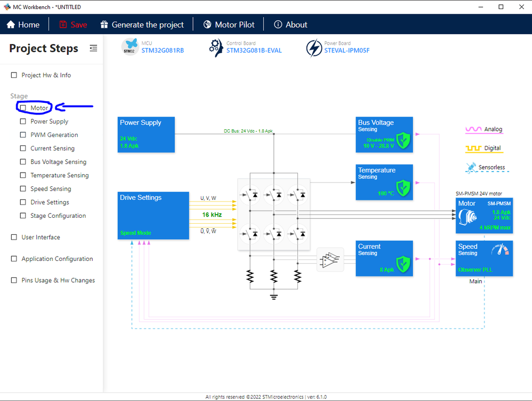Viewport: 532px width, 401px height.
Task: Go to Home in the top bar
Action: point(23,24)
